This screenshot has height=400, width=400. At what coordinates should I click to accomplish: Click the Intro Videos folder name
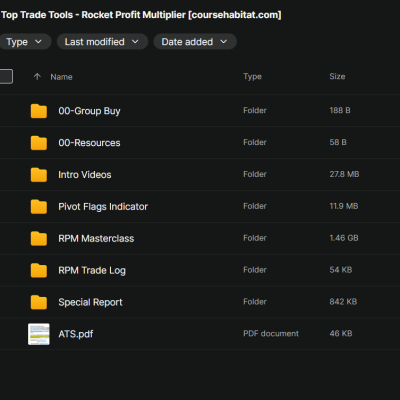point(85,175)
